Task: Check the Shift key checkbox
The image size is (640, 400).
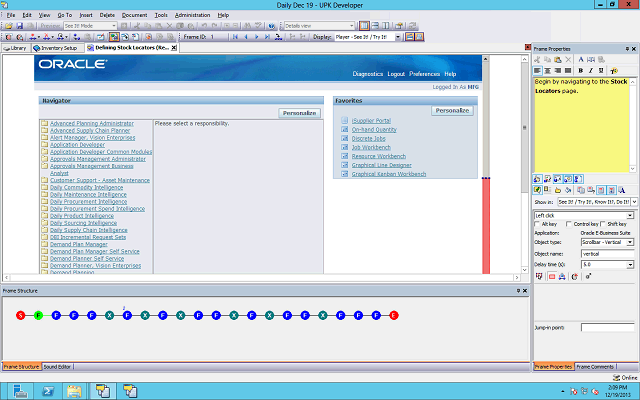Action: 603,224
